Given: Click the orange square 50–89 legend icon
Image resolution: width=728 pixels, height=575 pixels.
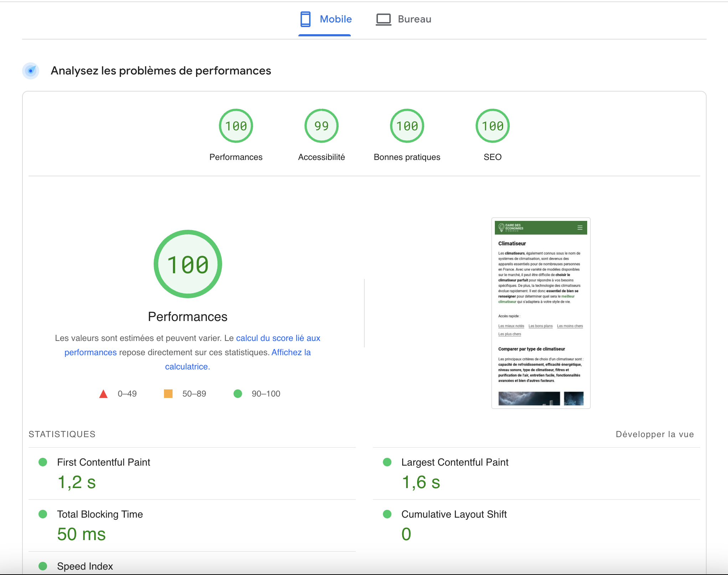Looking at the screenshot, I should [x=168, y=394].
